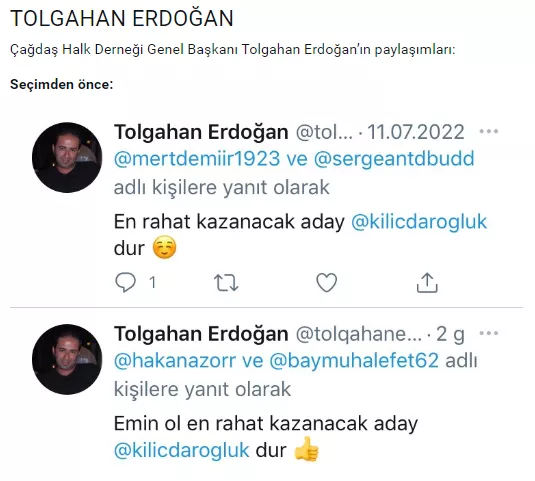
Task: Open more options on the 11.07.2022 tweet
Action: coord(489,131)
